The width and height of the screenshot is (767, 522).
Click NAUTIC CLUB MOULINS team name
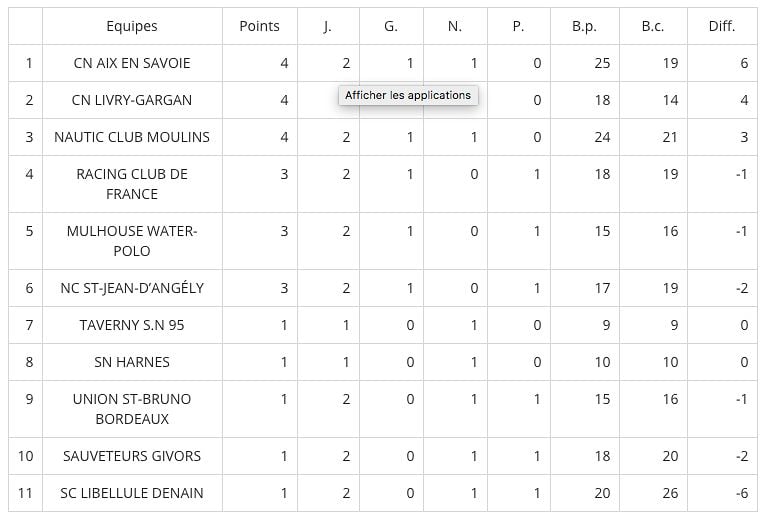coord(132,137)
